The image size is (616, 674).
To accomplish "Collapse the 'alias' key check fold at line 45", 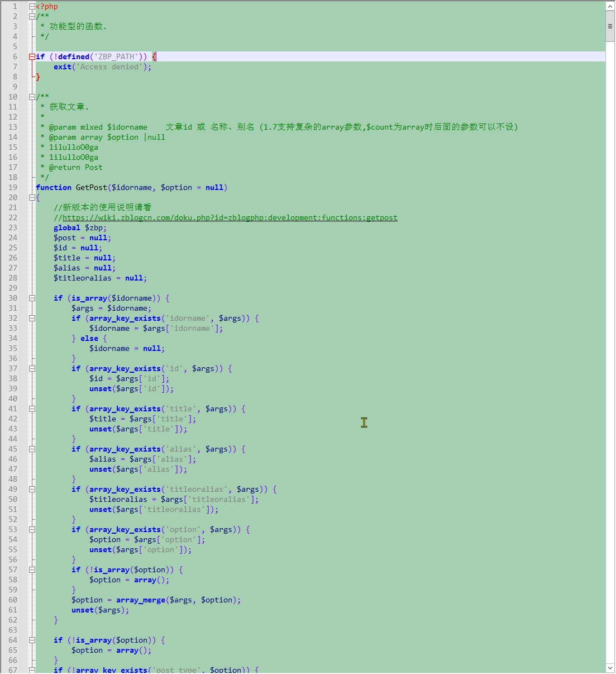I will (x=32, y=449).
